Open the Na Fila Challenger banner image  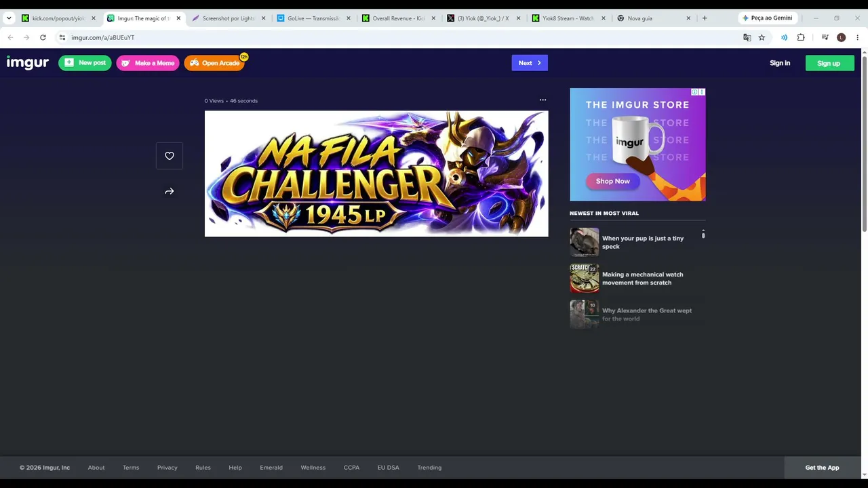click(x=376, y=174)
